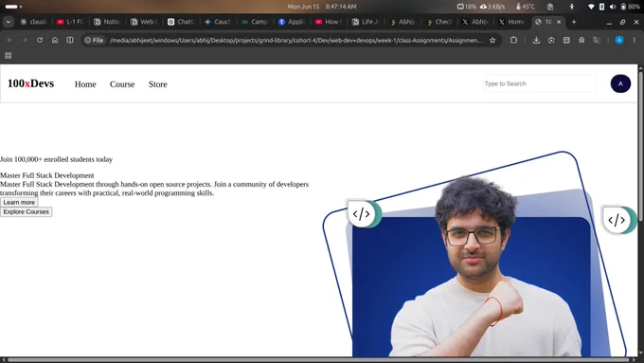Close the active 10 tab

[559, 22]
